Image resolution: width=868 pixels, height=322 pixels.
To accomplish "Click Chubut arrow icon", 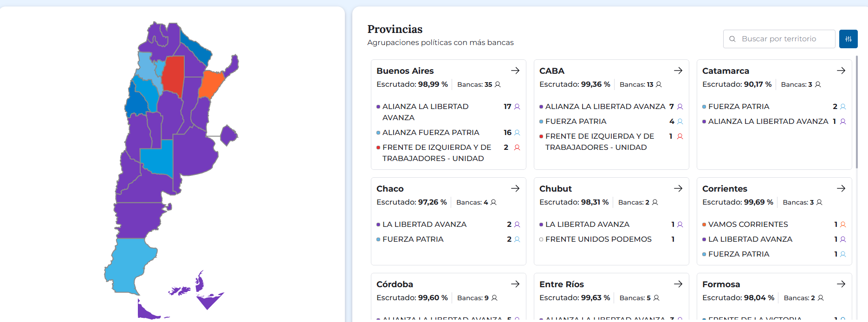I will 678,188.
